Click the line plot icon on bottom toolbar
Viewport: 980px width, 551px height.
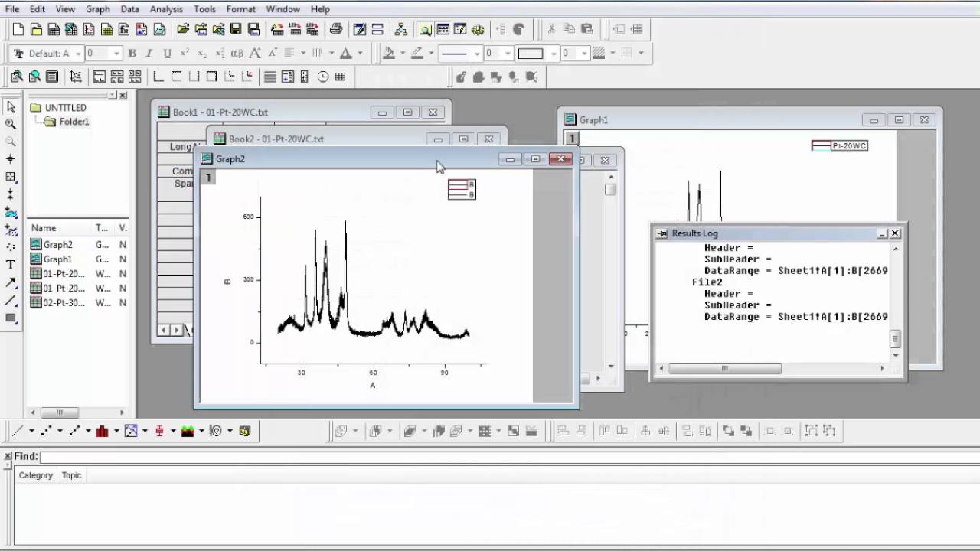point(18,431)
